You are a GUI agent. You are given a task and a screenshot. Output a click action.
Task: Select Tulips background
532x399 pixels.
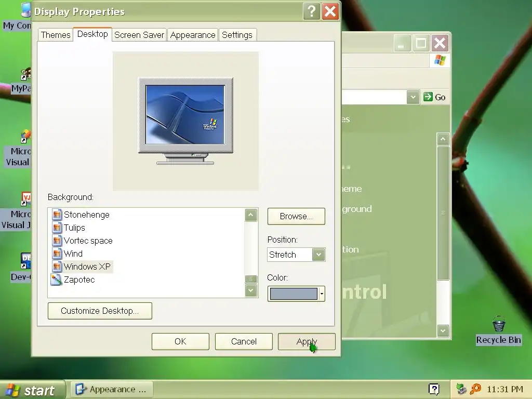[74, 228]
